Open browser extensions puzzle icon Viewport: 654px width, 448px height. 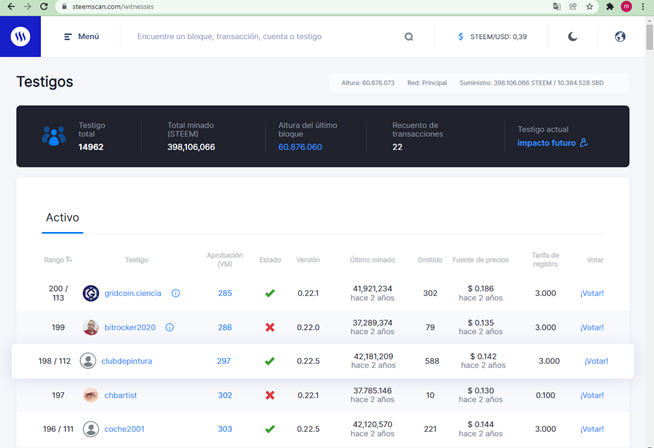[x=610, y=6]
